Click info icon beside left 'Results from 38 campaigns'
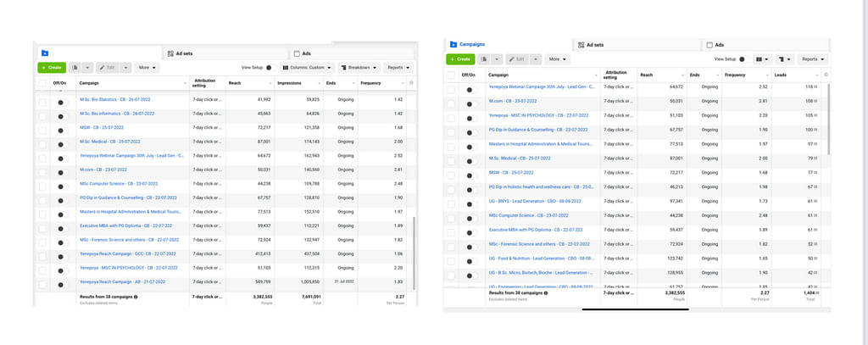 (136, 297)
